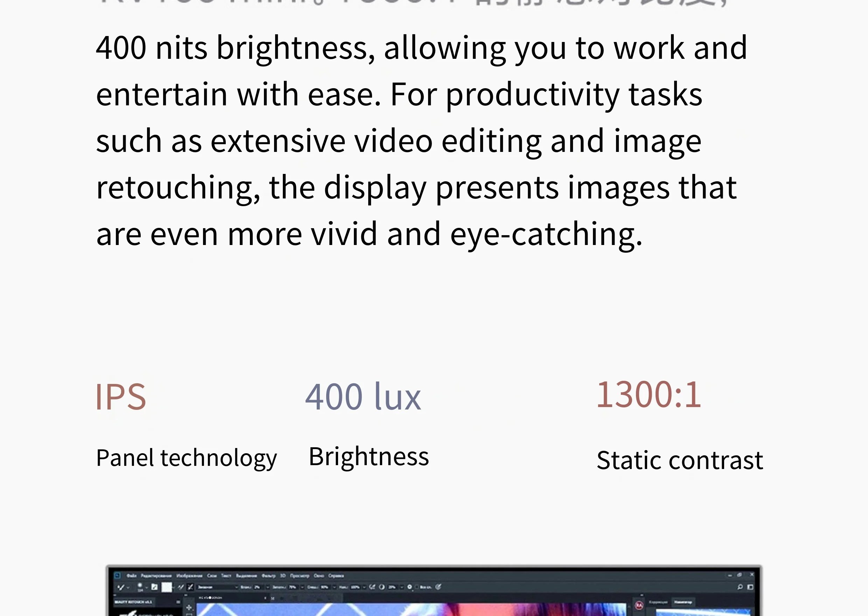This screenshot has height=616, width=868.
Task: Open the tool preset picker arrow
Action: tap(128, 588)
